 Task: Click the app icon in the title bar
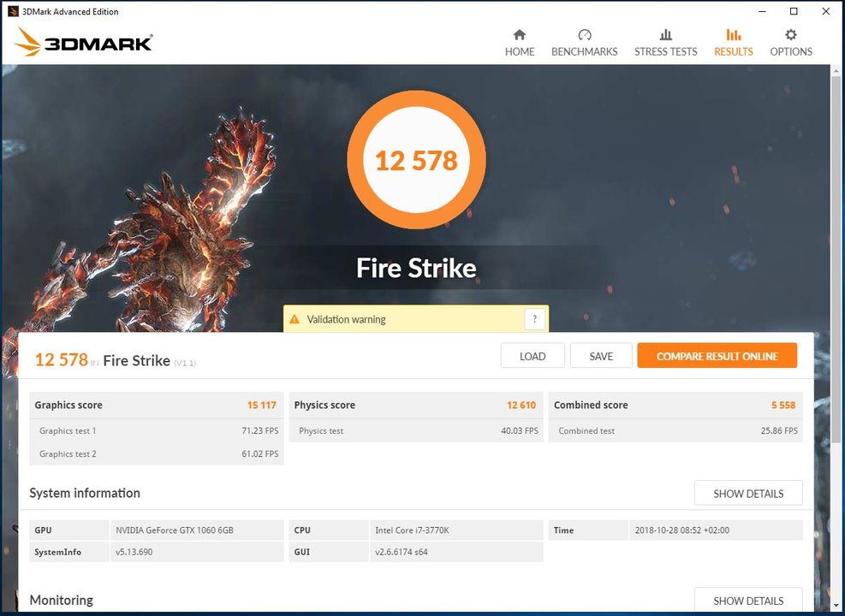[x=13, y=11]
